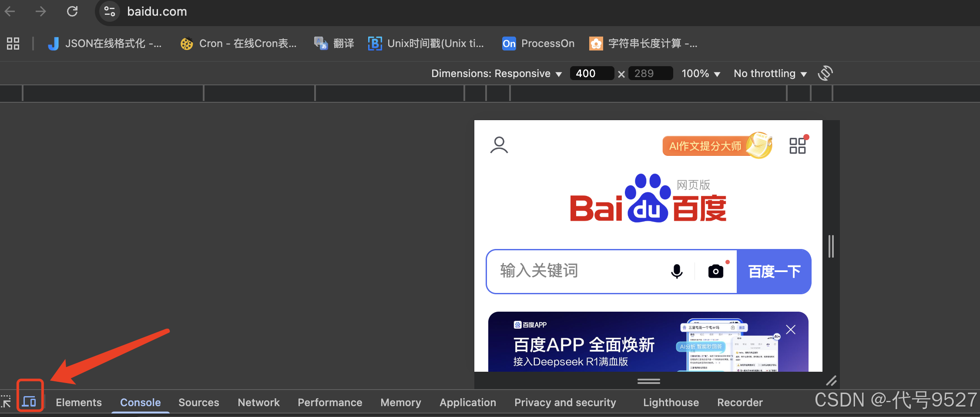This screenshot has width=980, height=417.
Task: Open the 字符串长度计算 bookmark
Action: coord(643,44)
